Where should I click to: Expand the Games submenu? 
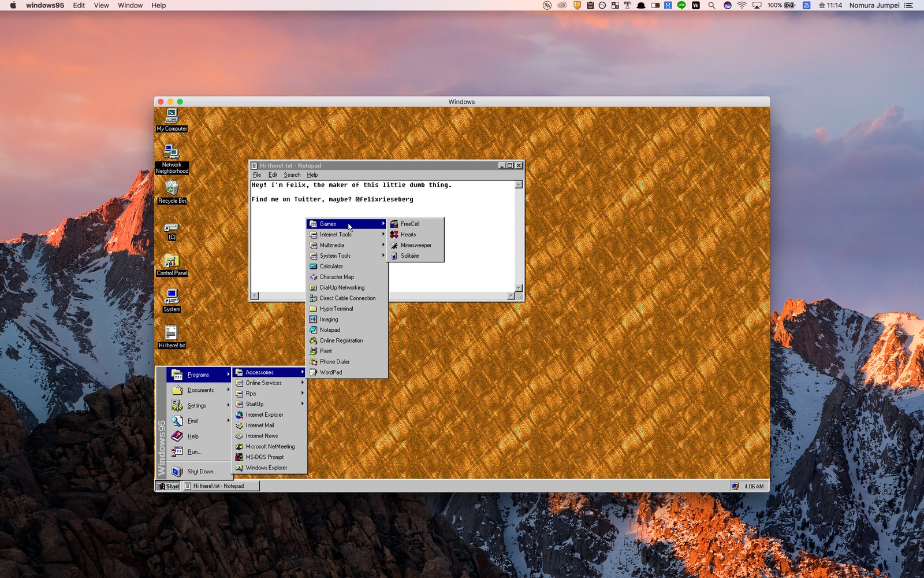click(347, 224)
